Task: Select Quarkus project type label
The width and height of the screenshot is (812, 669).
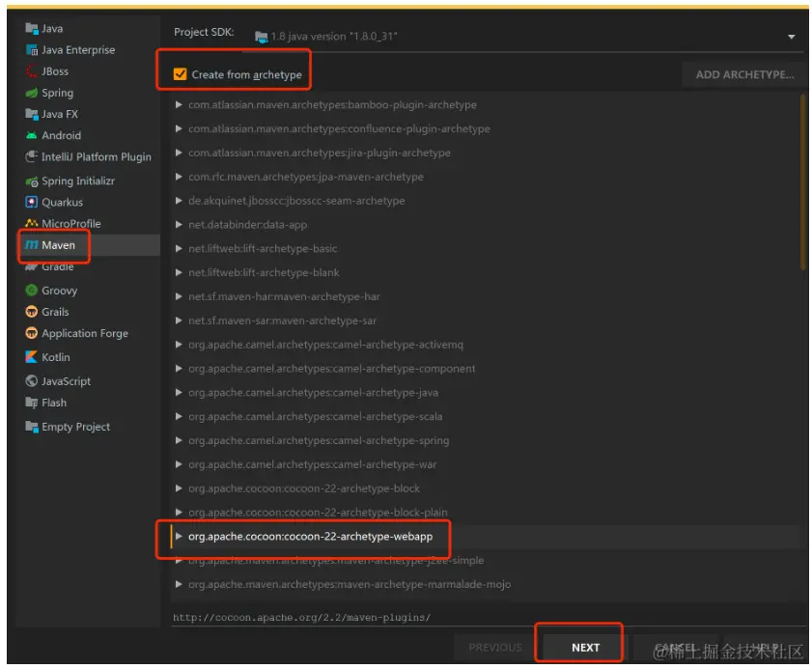Action: [62, 202]
